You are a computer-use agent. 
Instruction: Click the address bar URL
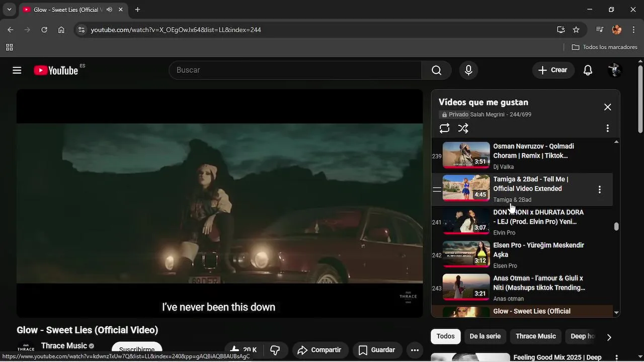coord(176,30)
